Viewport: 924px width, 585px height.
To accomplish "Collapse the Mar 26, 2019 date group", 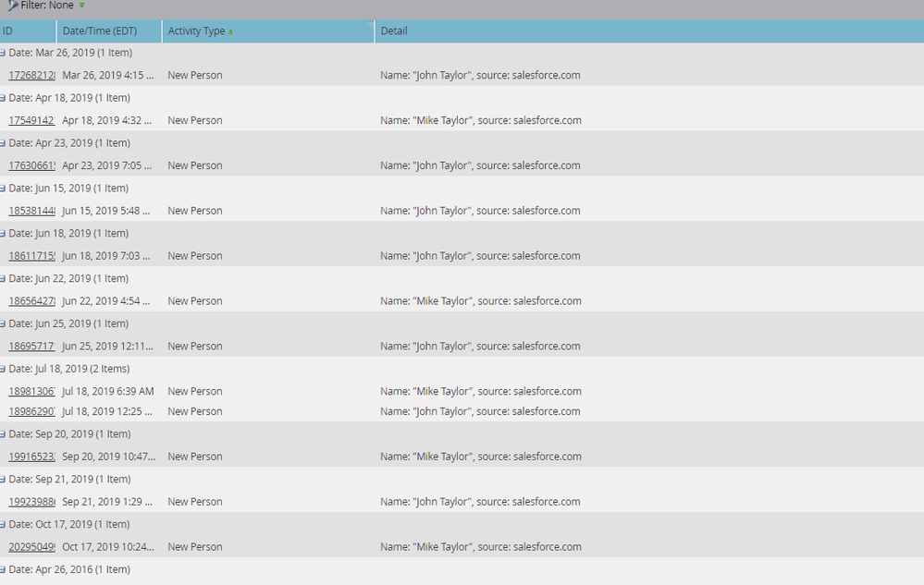I will tap(4, 53).
